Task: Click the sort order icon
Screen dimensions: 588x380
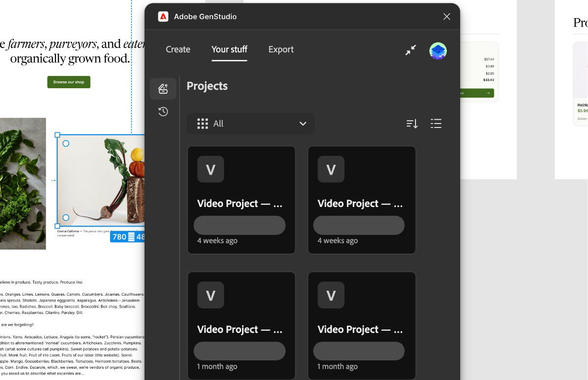Action: click(x=412, y=124)
